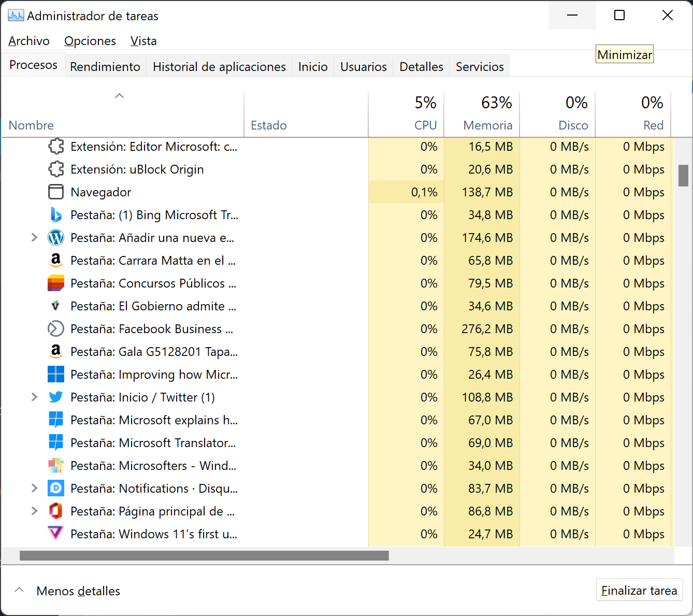Select Pestaña: Microsoft Translator row name
The width and height of the screenshot is (693, 616).
point(153,443)
